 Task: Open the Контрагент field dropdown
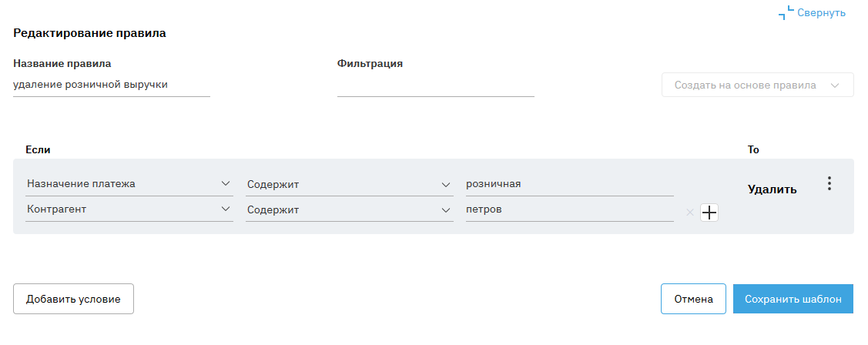(129, 209)
